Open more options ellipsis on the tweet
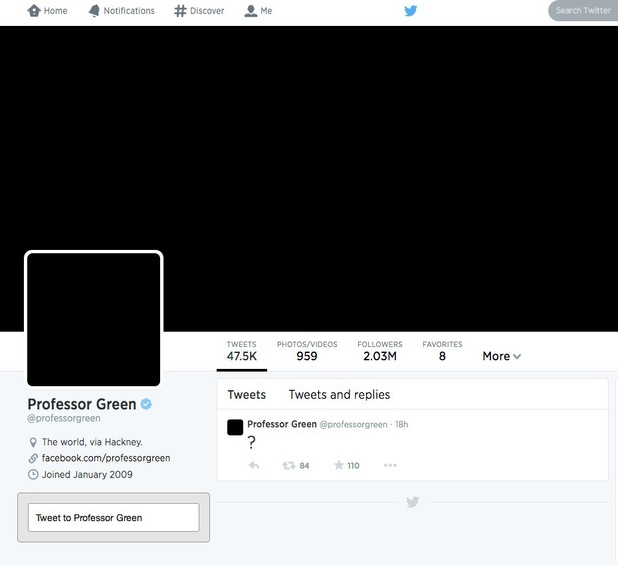618x565 pixels. [390, 465]
